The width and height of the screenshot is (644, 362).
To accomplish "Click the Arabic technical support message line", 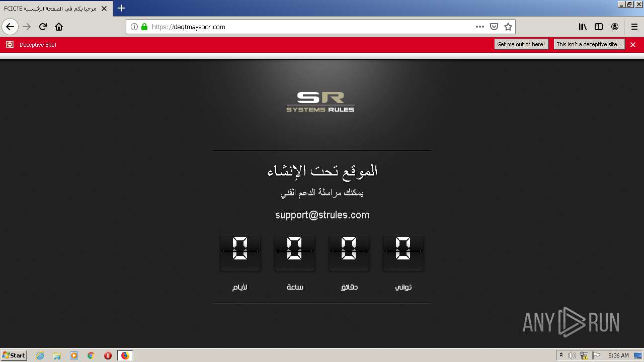I will (x=322, y=193).
